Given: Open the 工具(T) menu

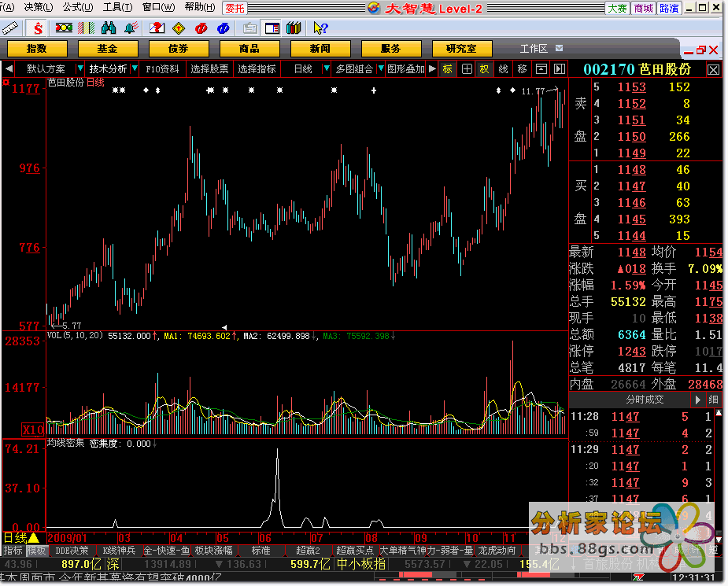Looking at the screenshot, I should click(x=117, y=7).
